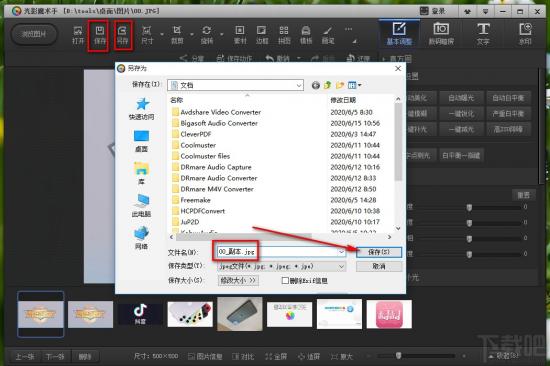Select the TikTok thumbnail in filmstrip

click(x=140, y=314)
